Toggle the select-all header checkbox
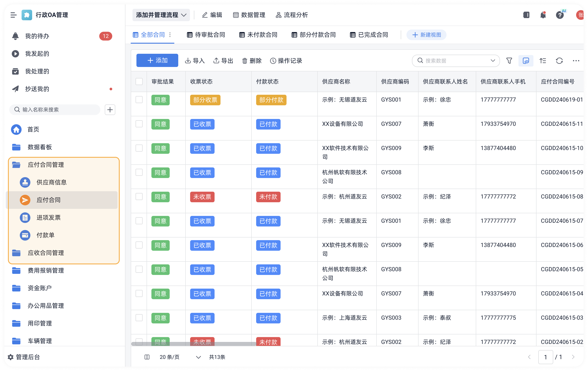Viewport: 588px width, 371px height. point(139,82)
